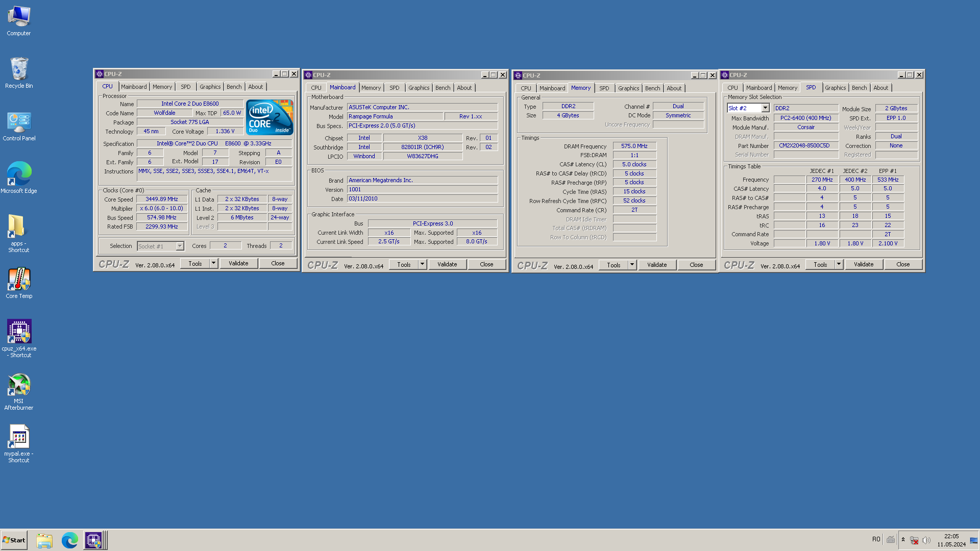Click motherboard model Rampage Formula

395,117
